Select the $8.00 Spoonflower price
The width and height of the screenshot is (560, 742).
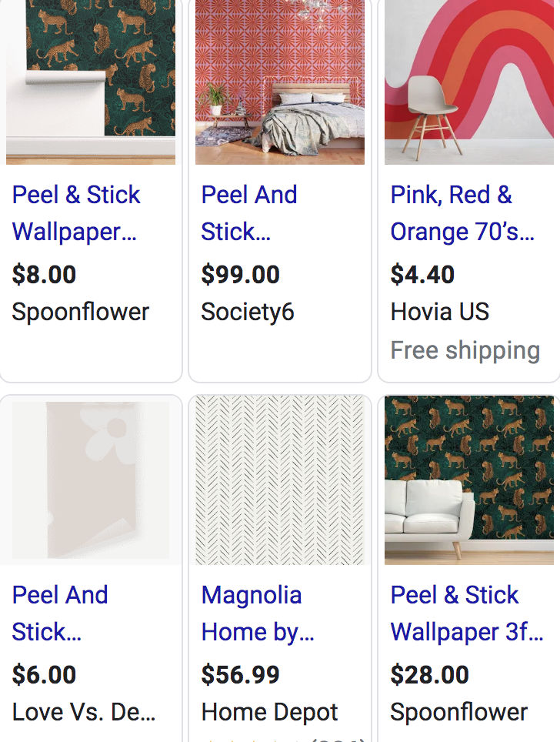(44, 275)
